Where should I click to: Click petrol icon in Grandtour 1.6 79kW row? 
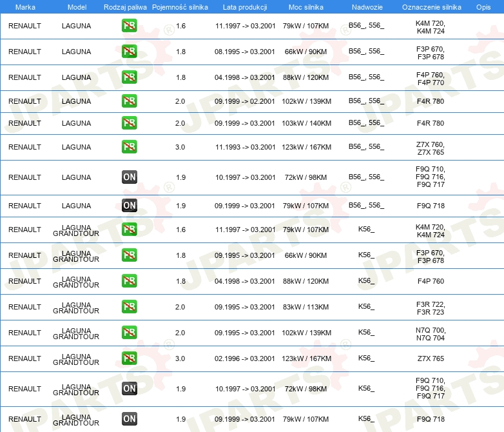[129, 230]
